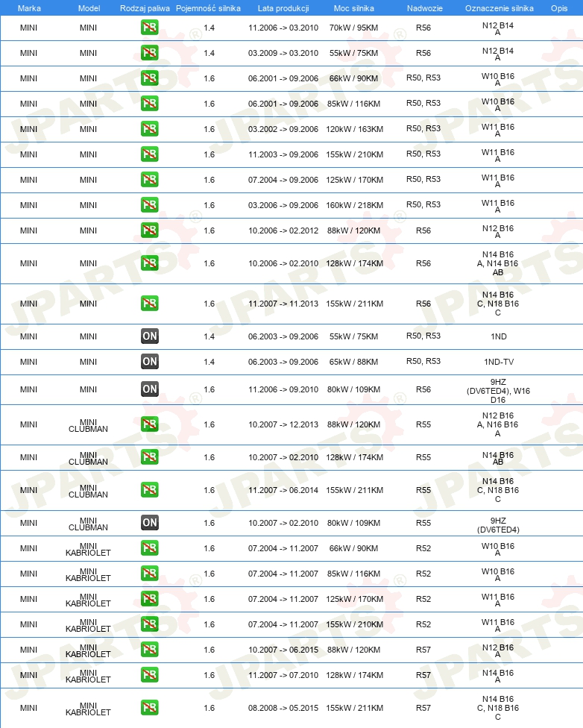Select the 70kW / 95KM power cell

pyautogui.click(x=353, y=28)
